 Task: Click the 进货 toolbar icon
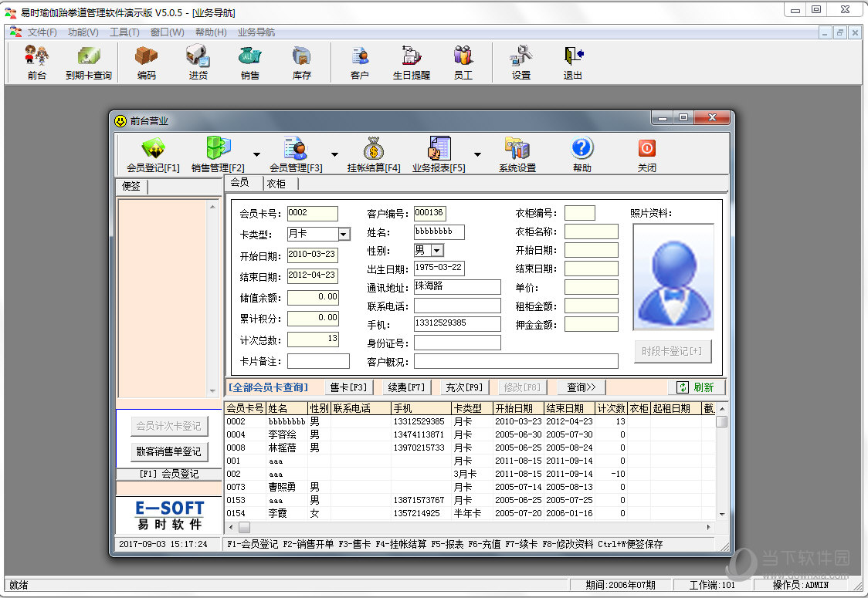point(198,63)
